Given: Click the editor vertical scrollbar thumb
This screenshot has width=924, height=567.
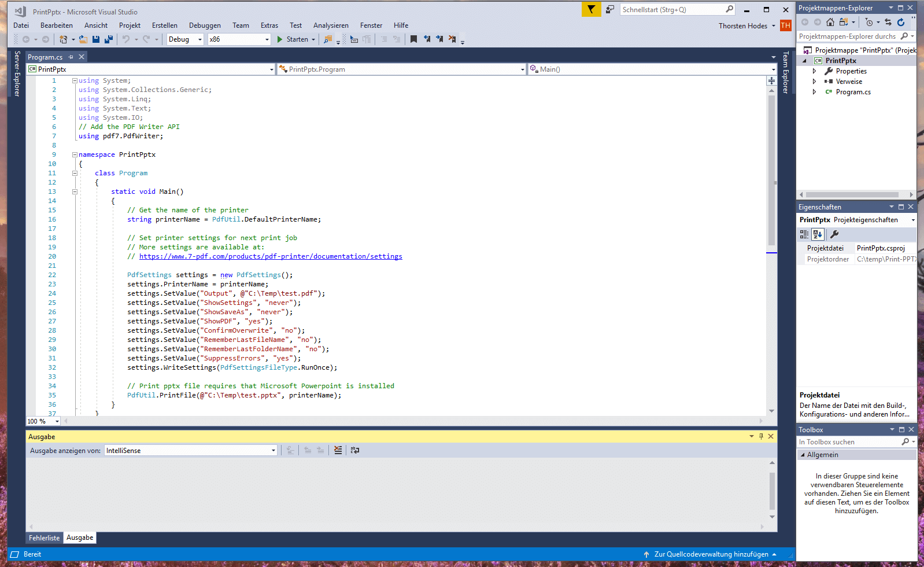Looking at the screenshot, I should (771, 171).
